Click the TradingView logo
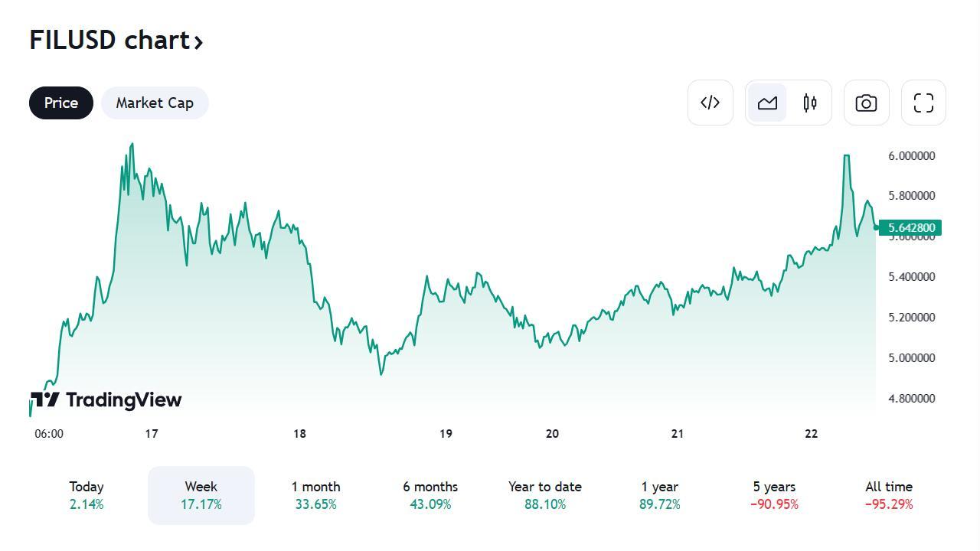 (106, 399)
